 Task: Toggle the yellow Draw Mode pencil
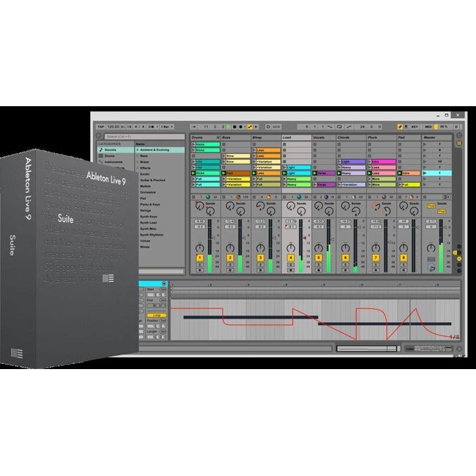pyautogui.click(x=400, y=127)
